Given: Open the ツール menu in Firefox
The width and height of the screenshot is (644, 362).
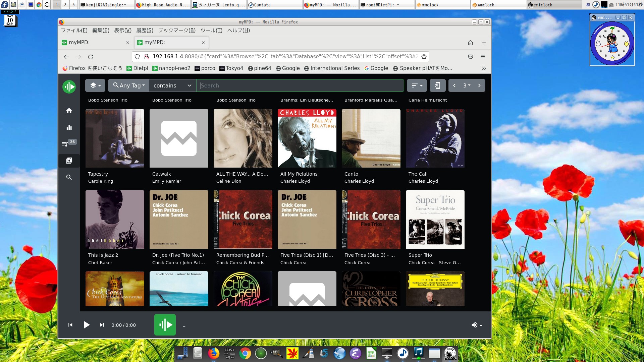Looking at the screenshot, I should 211,30.
